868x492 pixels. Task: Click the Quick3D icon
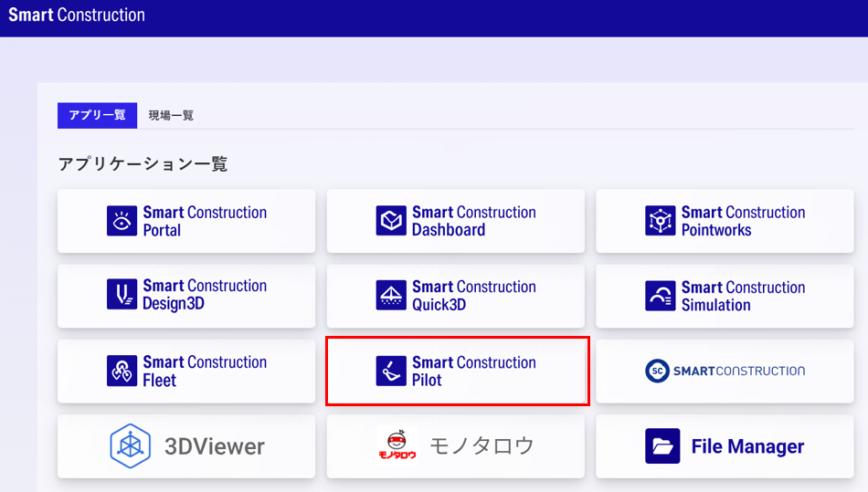click(391, 295)
